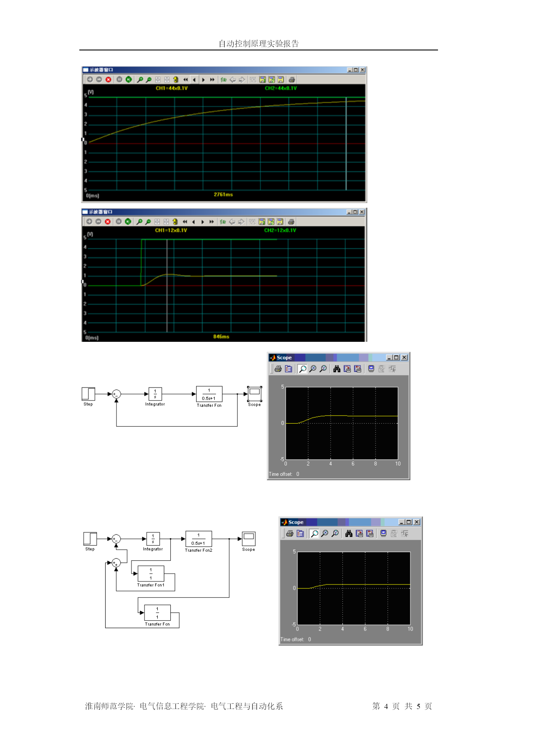Select Zoom Y-axis in lower Scope window
Screen dimensions: 535x756
coord(335,534)
